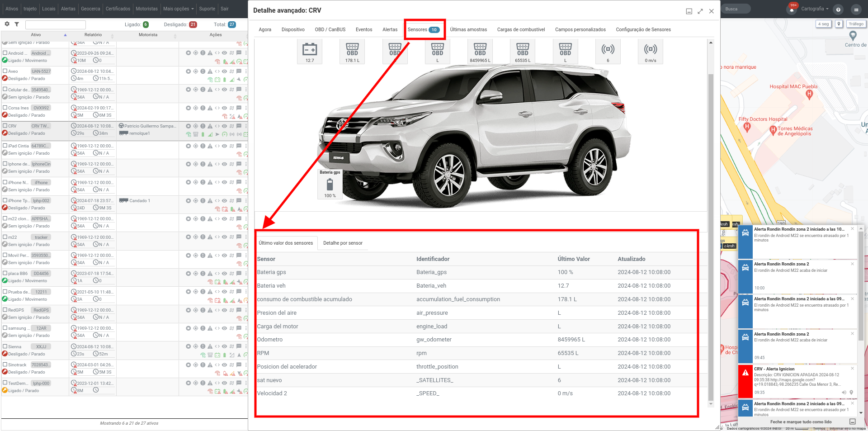Click vehicle battery 12.7 sensor widget

point(310,52)
